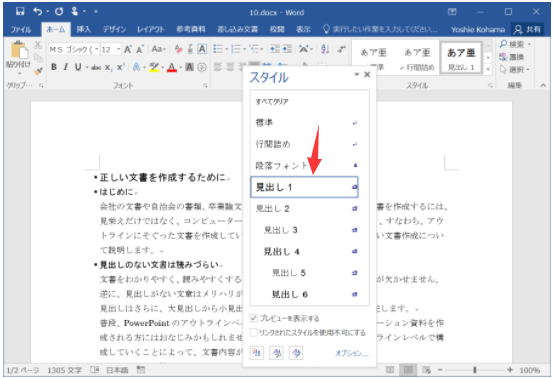Close the Styles pane with X
553x378 pixels.
[x=367, y=74]
